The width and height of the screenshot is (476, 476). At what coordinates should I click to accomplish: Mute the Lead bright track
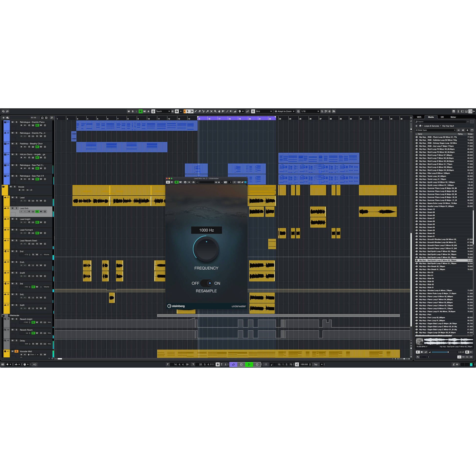point(12,219)
